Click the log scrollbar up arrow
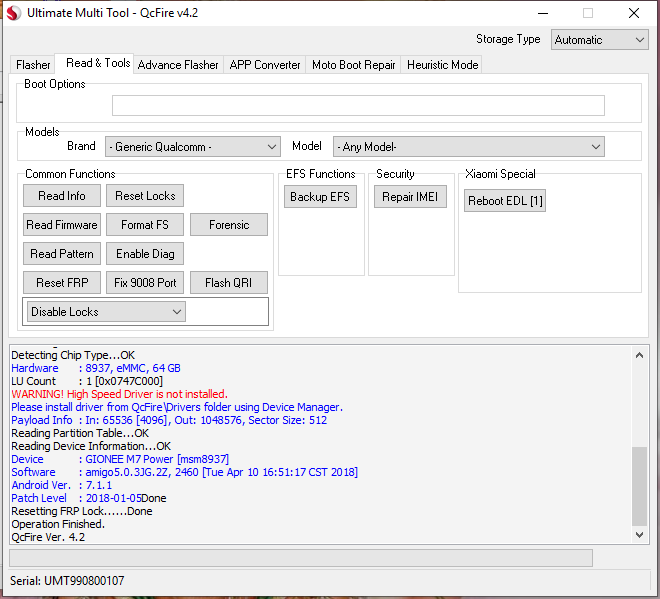The image size is (660, 599). (639, 355)
